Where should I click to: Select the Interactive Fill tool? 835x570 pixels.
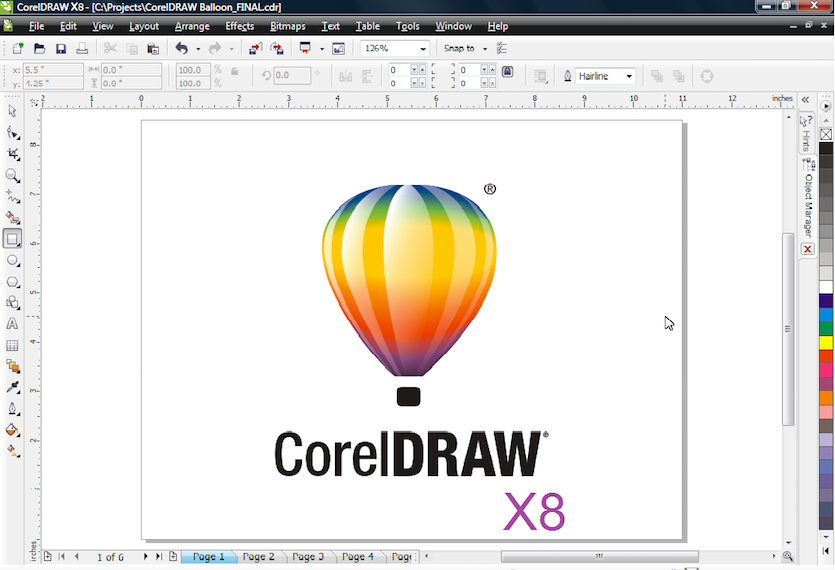(12, 451)
